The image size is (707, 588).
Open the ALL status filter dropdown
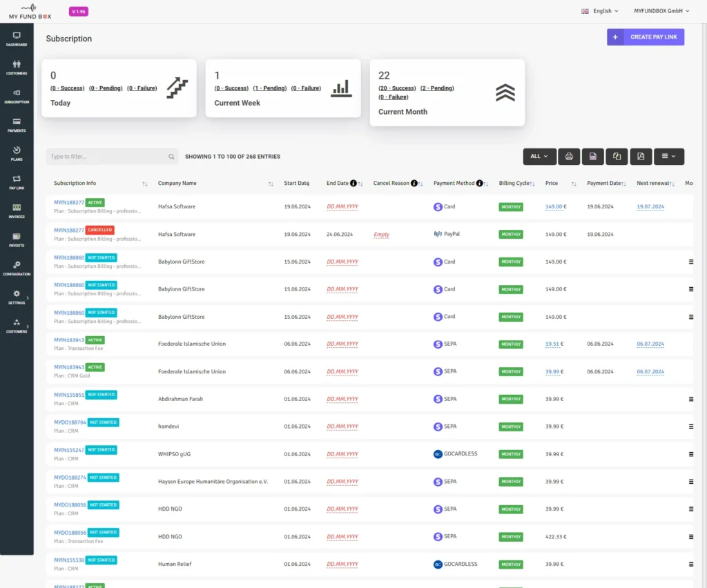pyautogui.click(x=539, y=157)
